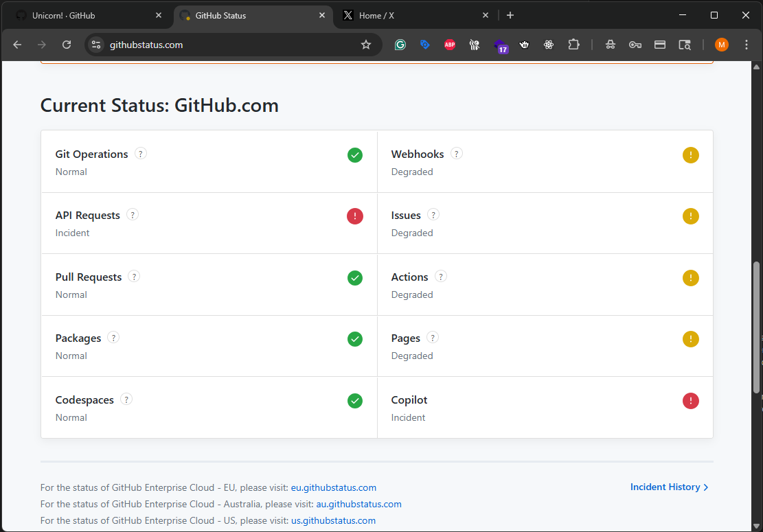View site information icon in address bar

tap(96, 45)
